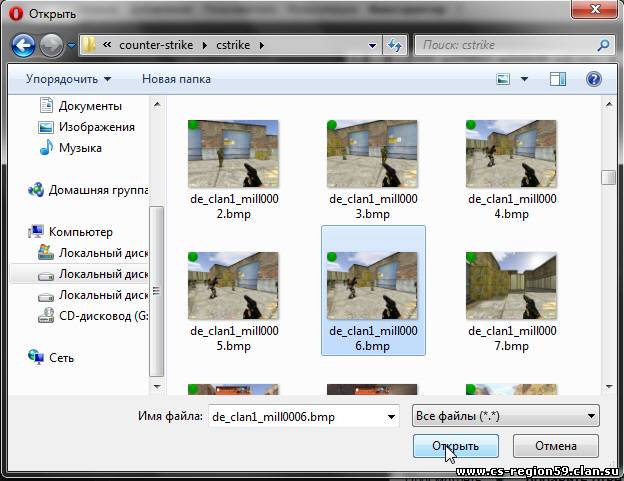Screen dimensions: 624x481
Task: Click the file list scroll-down arrow
Action: 608,386
